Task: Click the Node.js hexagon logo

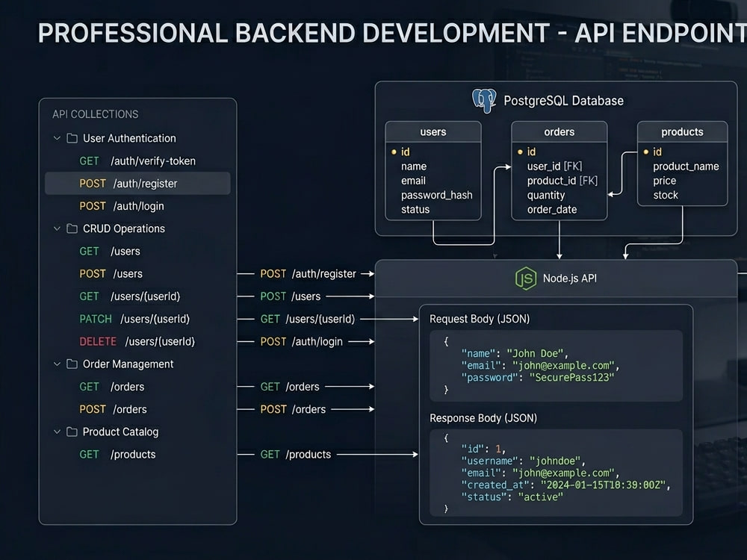Action: [525, 279]
